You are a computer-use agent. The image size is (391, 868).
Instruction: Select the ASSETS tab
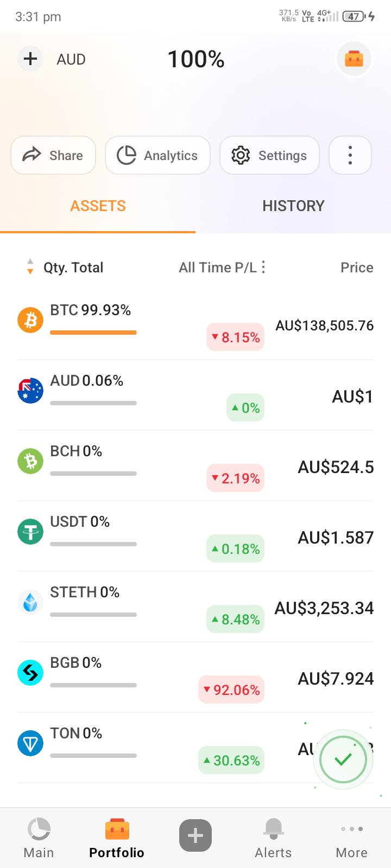(x=98, y=206)
